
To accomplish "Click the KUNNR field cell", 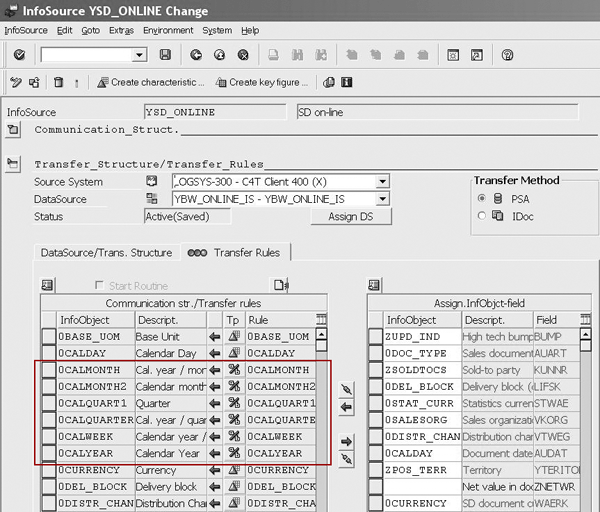I will pos(556,370).
